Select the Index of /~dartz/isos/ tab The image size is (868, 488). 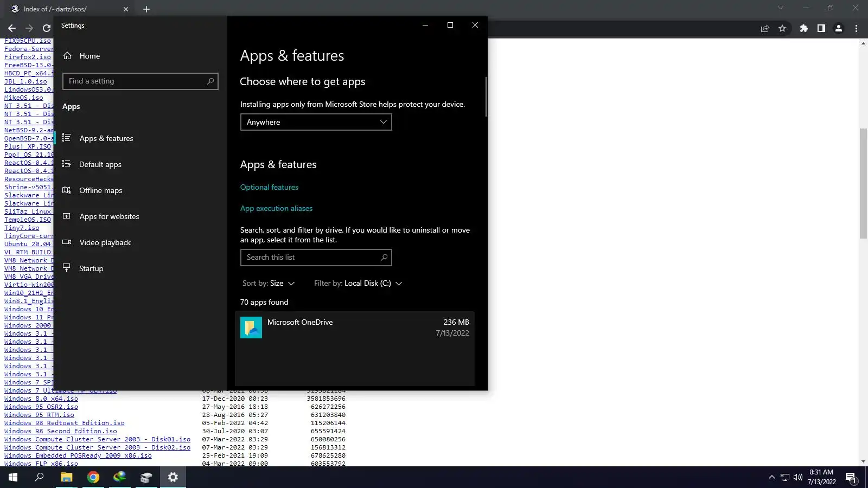pos(69,9)
